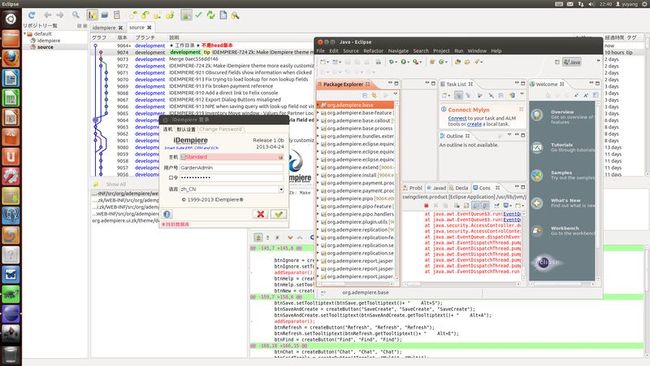
Task: Click the green checkmark commit icon in TortoiseHg toolbar
Action: (199, 15)
